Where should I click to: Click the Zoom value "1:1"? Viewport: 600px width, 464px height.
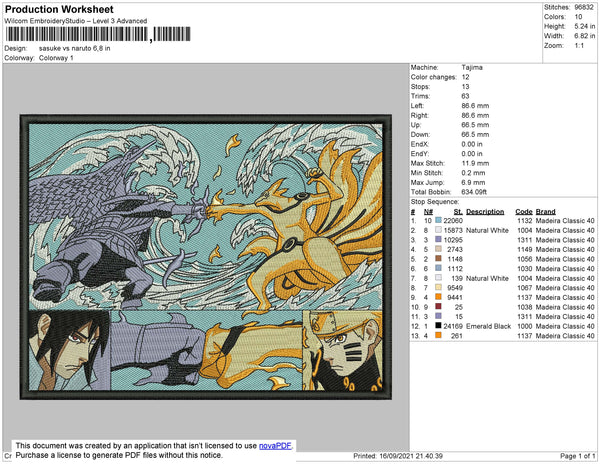[x=579, y=46]
